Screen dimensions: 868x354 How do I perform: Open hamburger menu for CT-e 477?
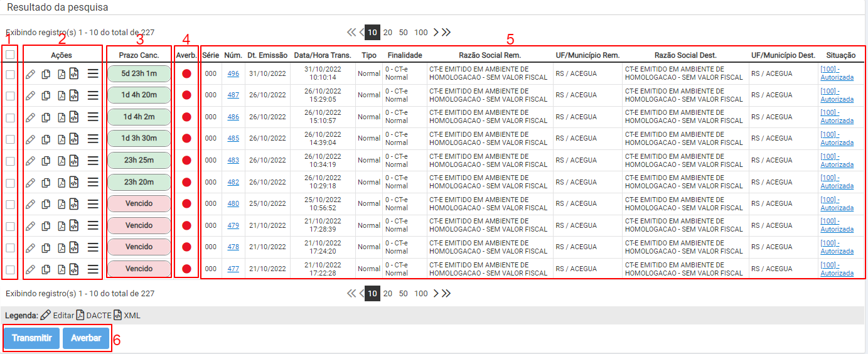pos(93,269)
